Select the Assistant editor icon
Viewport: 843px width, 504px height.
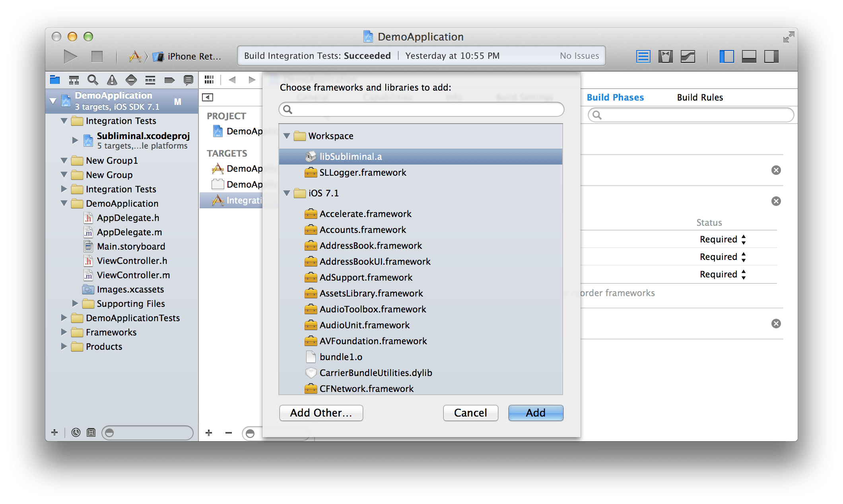coord(665,56)
